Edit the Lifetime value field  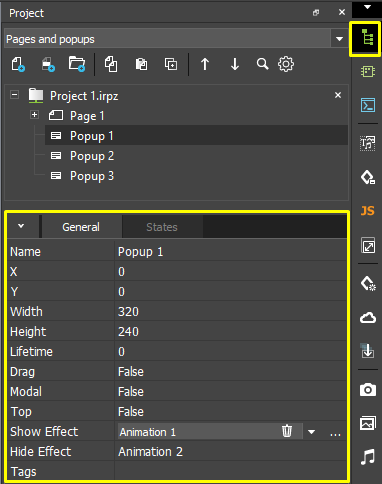pyautogui.click(x=231, y=352)
